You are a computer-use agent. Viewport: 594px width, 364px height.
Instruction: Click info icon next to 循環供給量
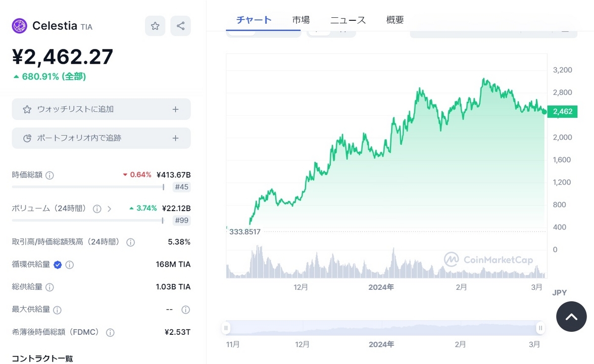[x=69, y=265]
